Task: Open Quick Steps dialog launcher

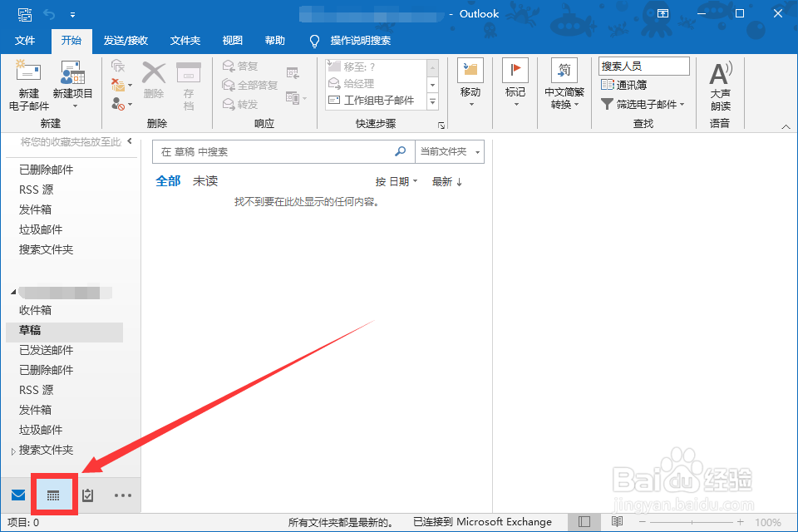Action: [x=441, y=126]
